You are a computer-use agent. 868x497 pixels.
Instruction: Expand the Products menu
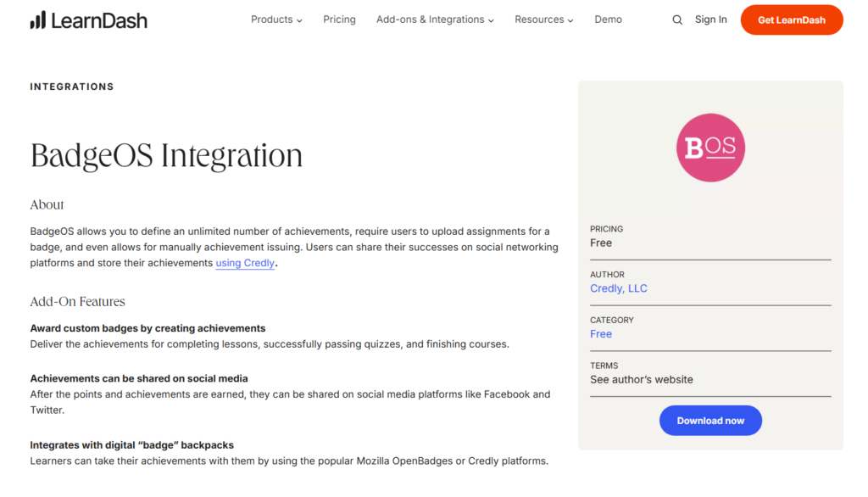click(276, 20)
